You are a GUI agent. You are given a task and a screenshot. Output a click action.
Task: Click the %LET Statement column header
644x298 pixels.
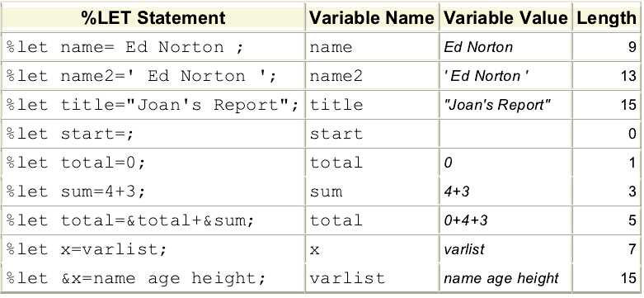coord(153,17)
